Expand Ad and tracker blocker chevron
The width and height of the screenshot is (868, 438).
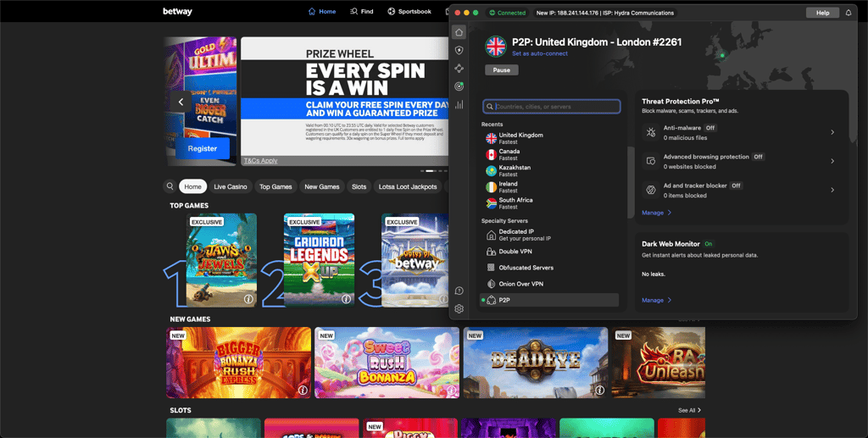(x=832, y=190)
